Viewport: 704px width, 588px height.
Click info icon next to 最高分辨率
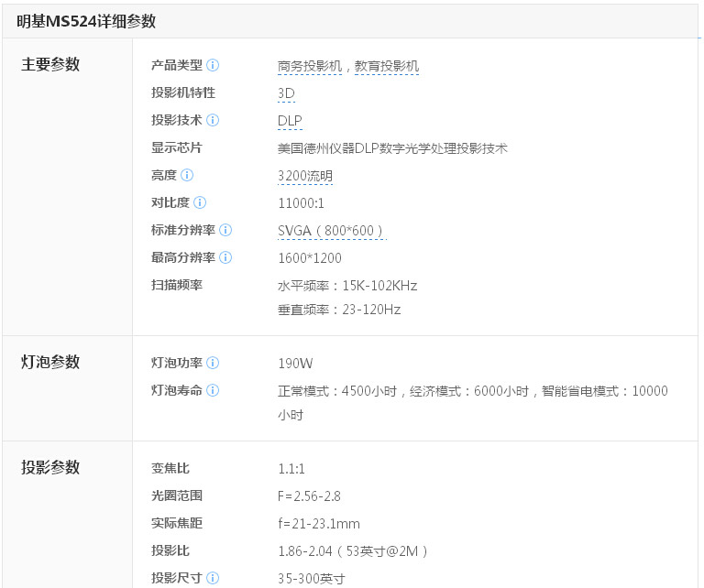[x=225, y=257]
